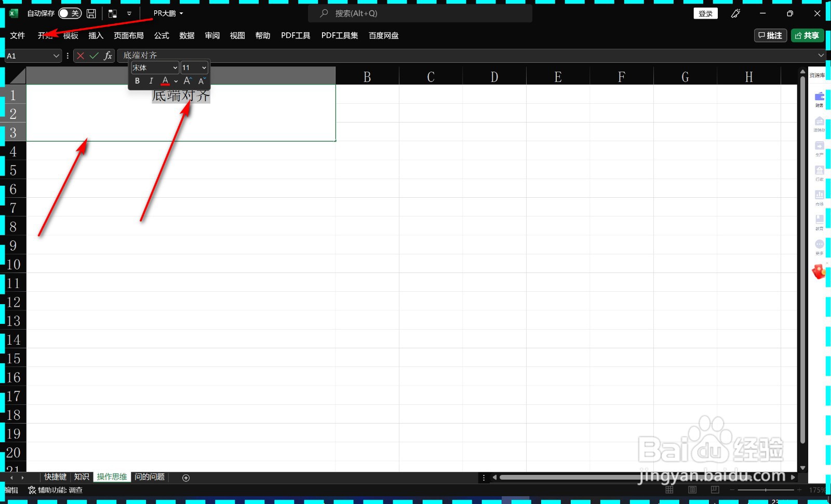
Task: Cancel the edit with the red X icon
Action: click(x=81, y=56)
